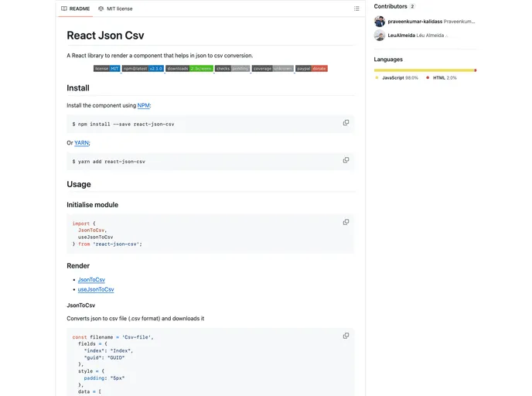Copy the npm install command

point(346,123)
